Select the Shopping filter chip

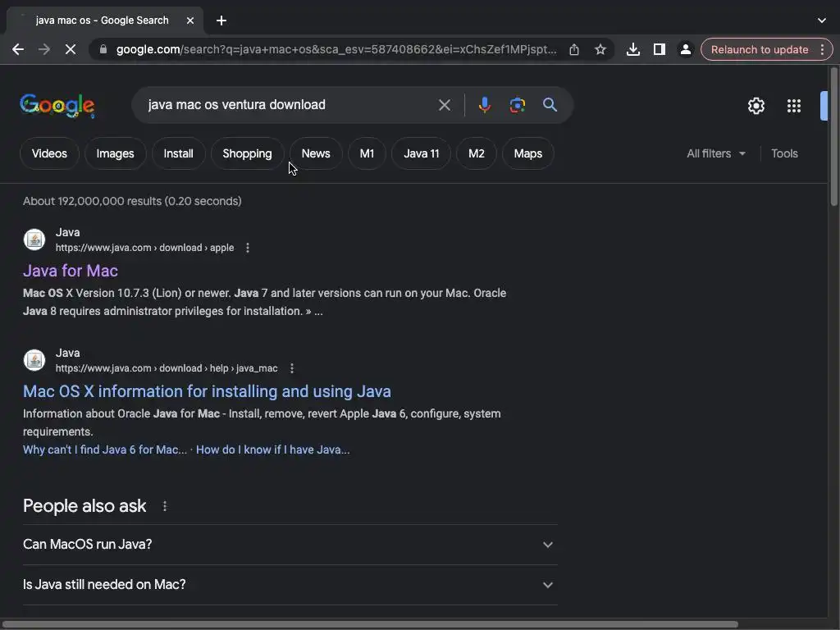pos(247,153)
